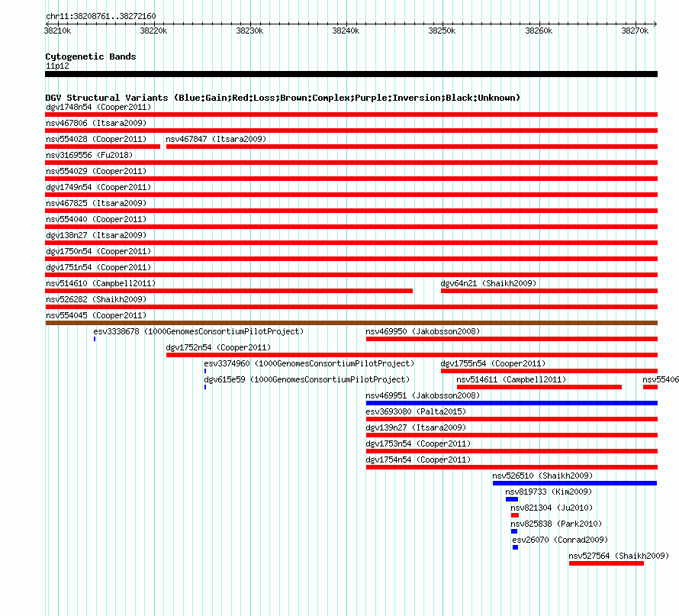Click the chr11:38208761..38272160 coordinates text
This screenshot has height=616, width=679.
101,16
